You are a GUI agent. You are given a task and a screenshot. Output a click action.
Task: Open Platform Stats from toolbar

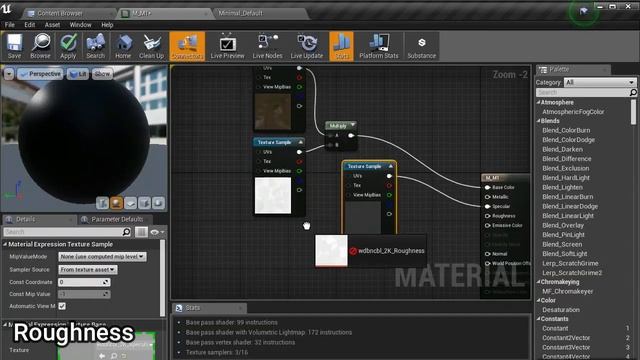pos(379,46)
